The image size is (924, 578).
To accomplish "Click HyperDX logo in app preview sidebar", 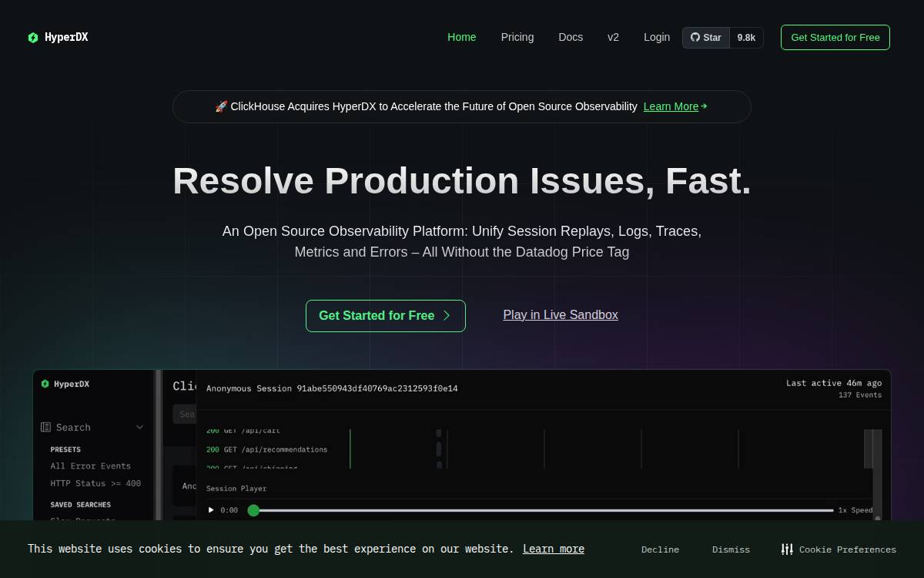I will (x=65, y=384).
